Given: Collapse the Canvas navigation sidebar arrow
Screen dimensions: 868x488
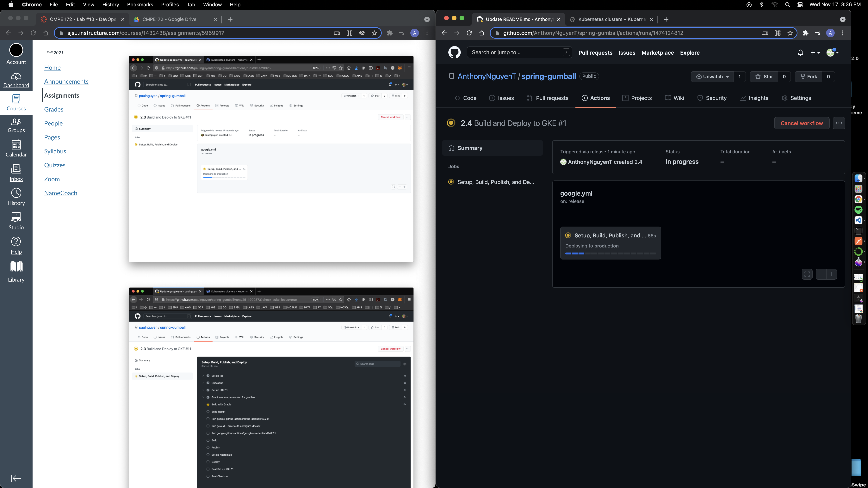Looking at the screenshot, I should [x=16, y=478].
